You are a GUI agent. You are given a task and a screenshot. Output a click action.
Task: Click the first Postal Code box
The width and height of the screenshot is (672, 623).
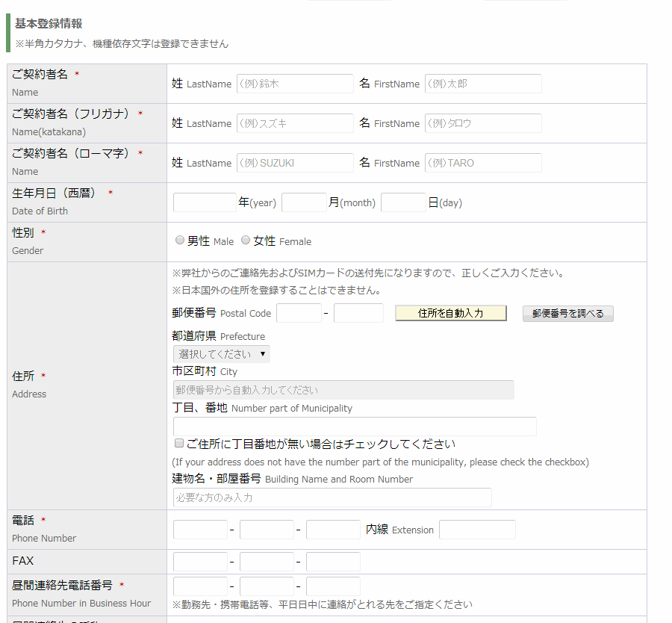click(x=299, y=313)
